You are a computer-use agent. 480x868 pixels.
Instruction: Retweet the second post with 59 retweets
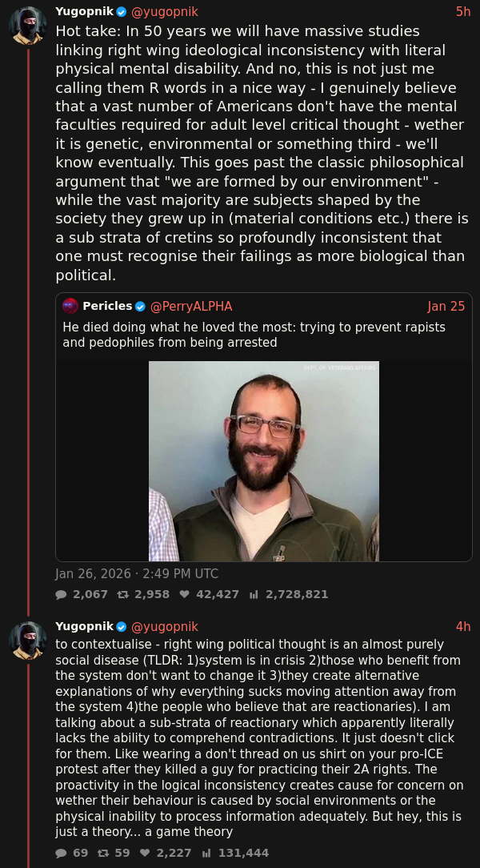(103, 853)
